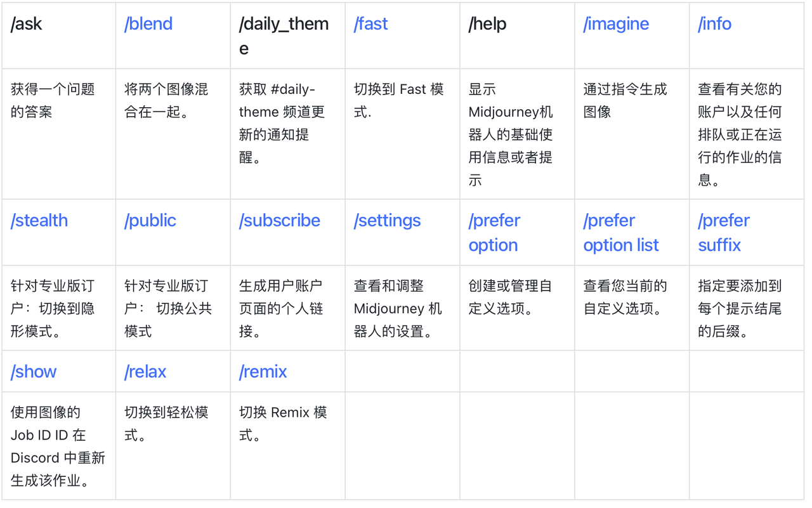The width and height of the screenshot is (812, 508).
Task: Select the /help header cell
Action: pyautogui.click(x=518, y=36)
